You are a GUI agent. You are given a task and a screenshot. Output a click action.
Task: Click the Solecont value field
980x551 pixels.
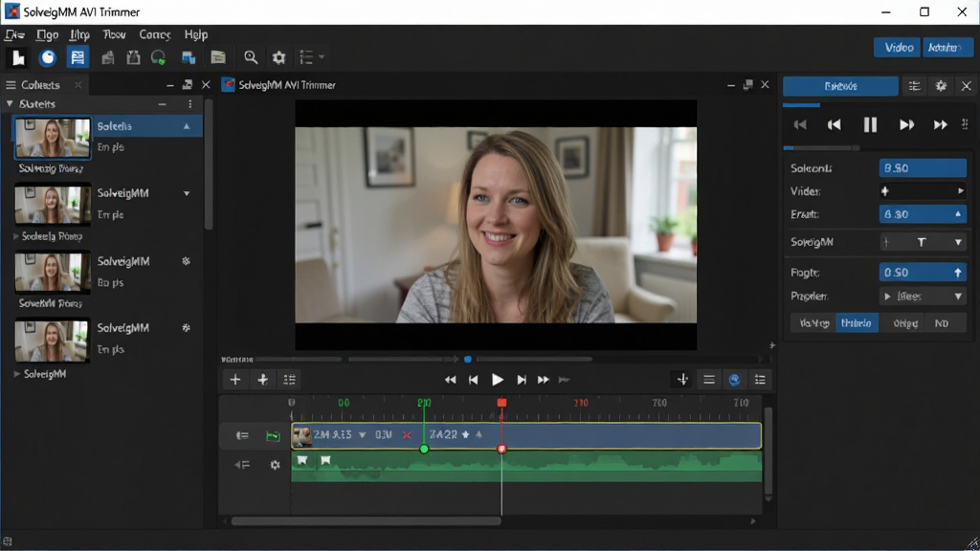(x=923, y=168)
